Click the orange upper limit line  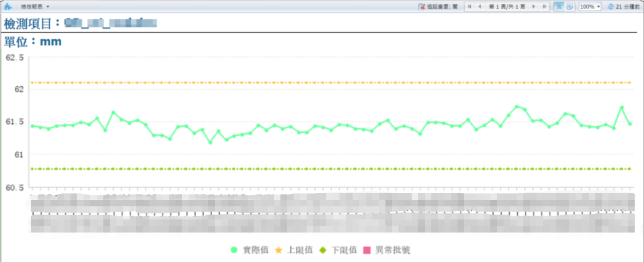click(x=328, y=82)
